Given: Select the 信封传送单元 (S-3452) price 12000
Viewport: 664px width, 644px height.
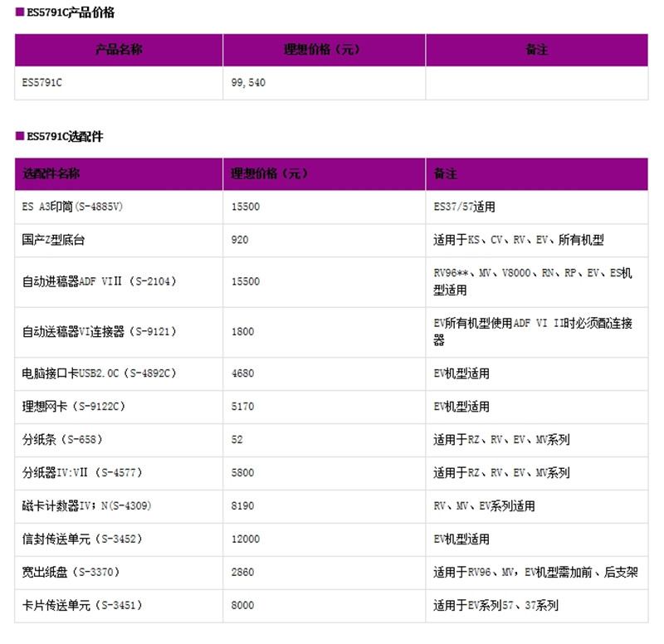Looking at the screenshot, I should 244,539.
